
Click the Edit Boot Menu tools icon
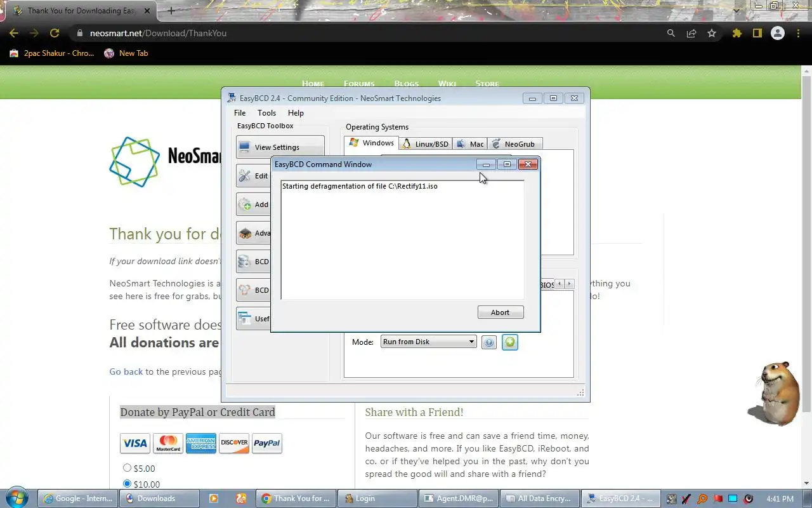click(244, 176)
